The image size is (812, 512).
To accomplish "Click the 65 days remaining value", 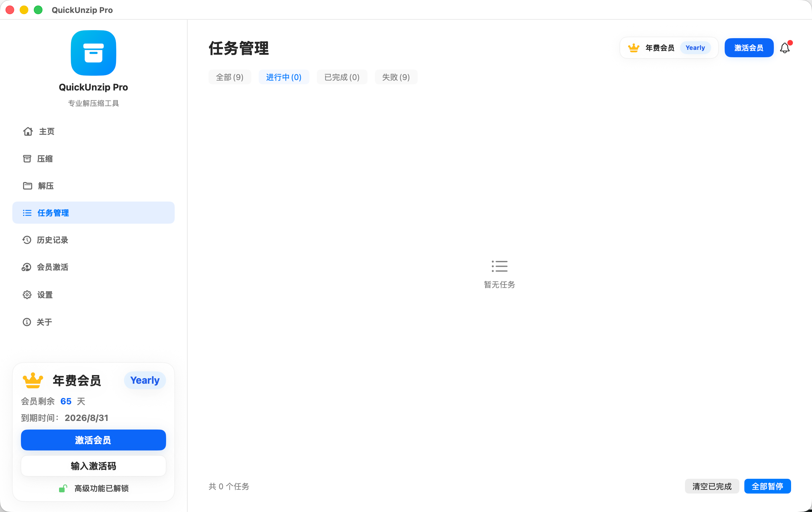I will [x=66, y=401].
